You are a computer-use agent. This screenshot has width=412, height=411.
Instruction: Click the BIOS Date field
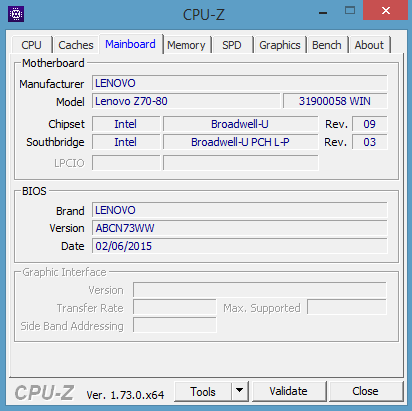[240, 246]
